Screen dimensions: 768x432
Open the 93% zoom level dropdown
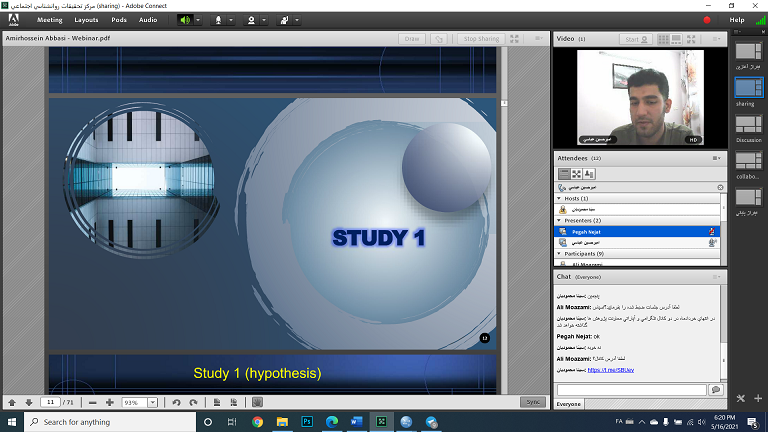pos(153,402)
